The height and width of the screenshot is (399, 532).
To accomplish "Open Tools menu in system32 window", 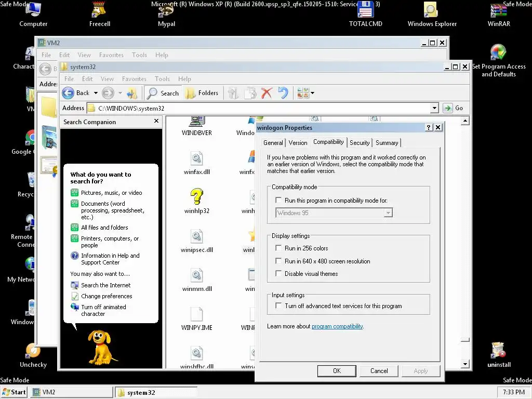I will 162,79.
